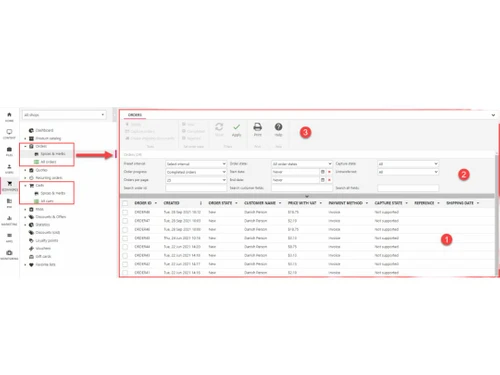Image resolution: width=500 pixels, height=375 pixels.
Task: Open the Users section icon
Action: coord(9,166)
